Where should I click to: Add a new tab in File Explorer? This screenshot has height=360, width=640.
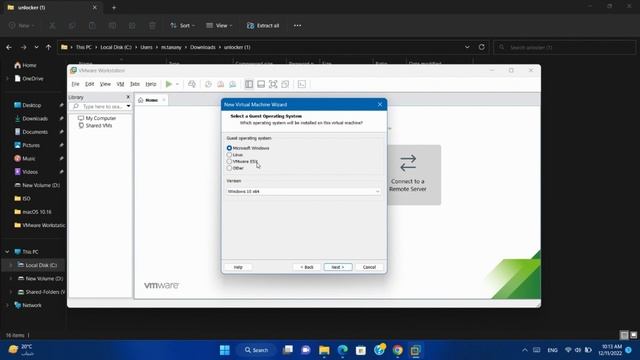[114, 7]
